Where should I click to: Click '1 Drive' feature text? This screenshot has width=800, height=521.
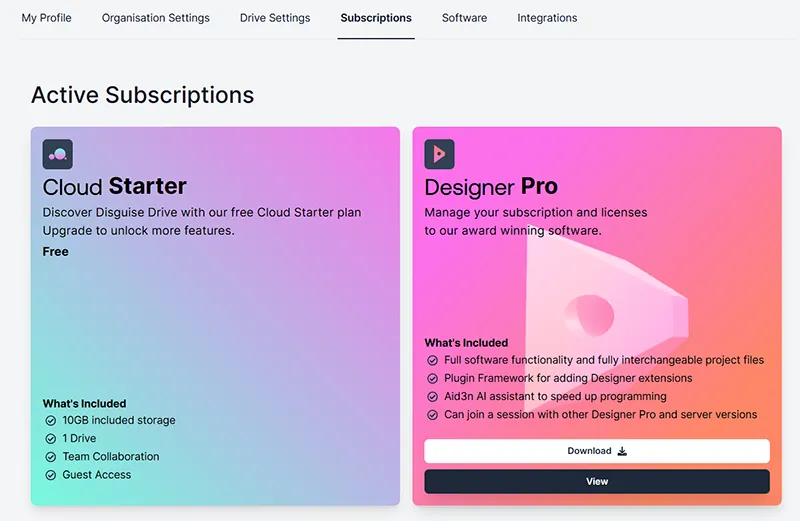pyautogui.click(x=79, y=438)
